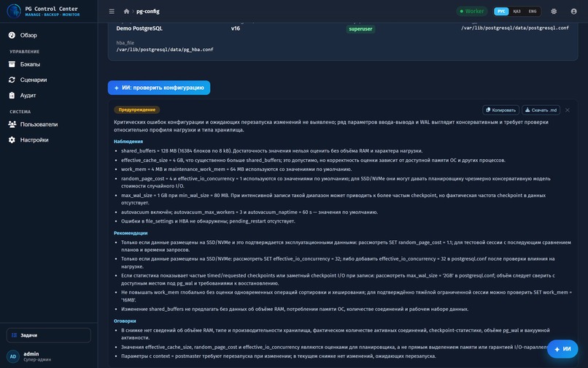Click the PG Control Center logo

14,11
